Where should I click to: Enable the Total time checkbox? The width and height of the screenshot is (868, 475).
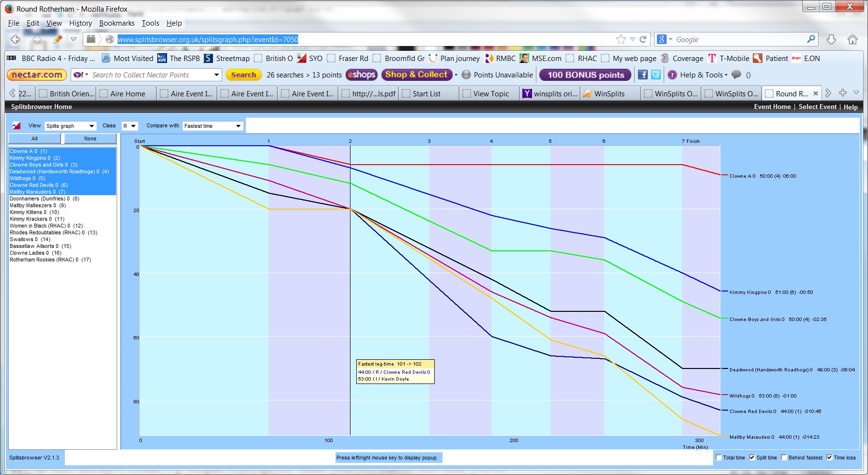click(x=718, y=458)
